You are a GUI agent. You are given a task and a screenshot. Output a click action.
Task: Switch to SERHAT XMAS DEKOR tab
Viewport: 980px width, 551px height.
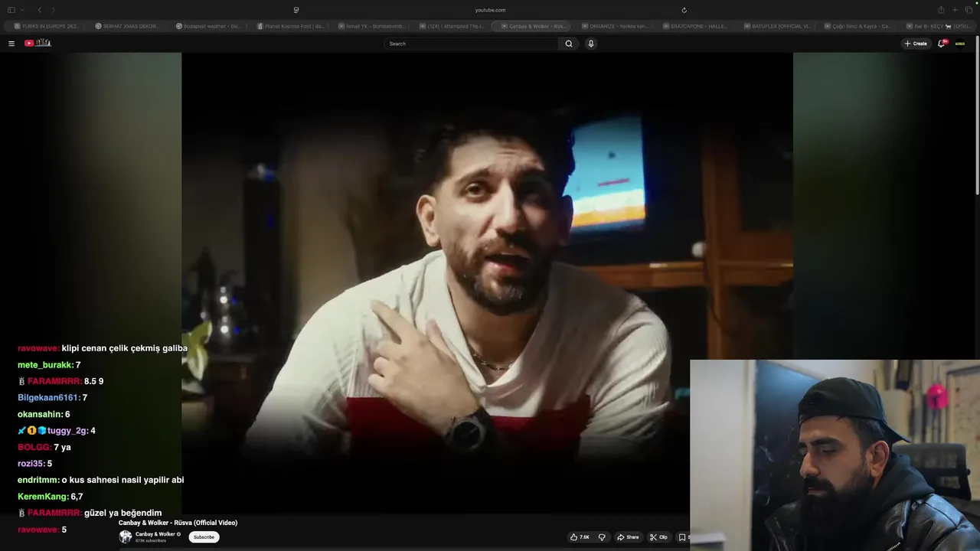pos(126,26)
